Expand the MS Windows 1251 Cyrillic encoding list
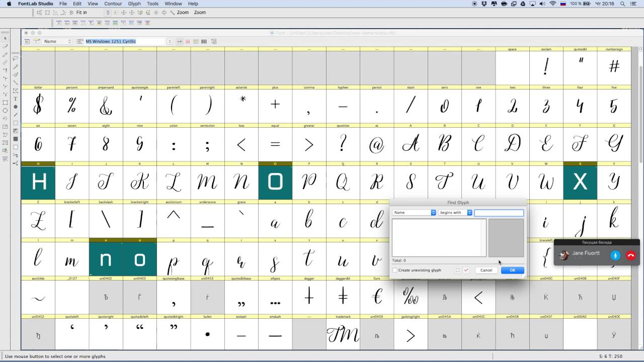The height and width of the screenshot is (362, 644). 170,41
